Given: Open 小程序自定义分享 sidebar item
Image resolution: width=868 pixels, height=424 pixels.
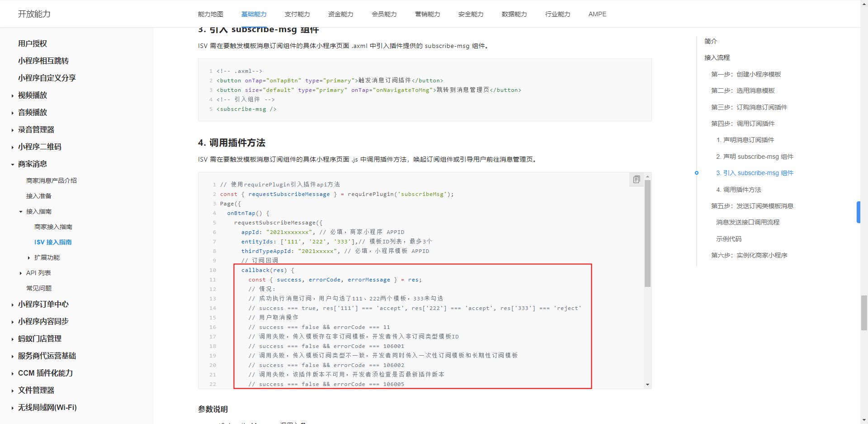Looking at the screenshot, I should pos(47,78).
